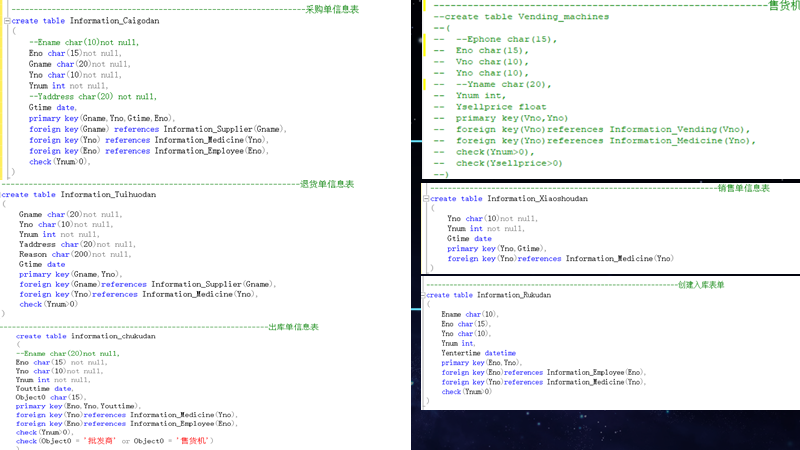Click Information_Employee foreign key in Rukudan table
Screen dimensions: 800x450
pos(544,372)
